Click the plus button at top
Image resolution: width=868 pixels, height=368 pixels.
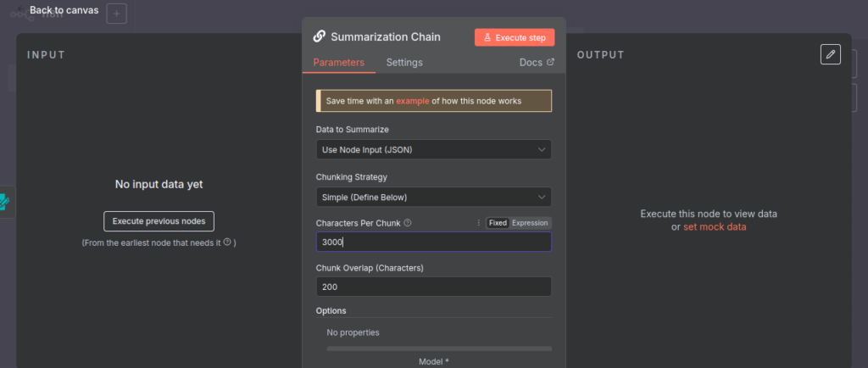(x=117, y=14)
